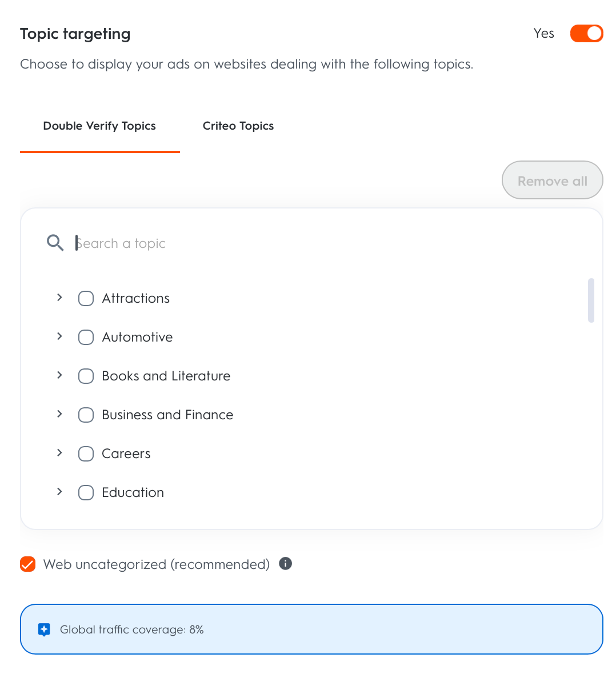
Task: Uncheck Web uncategorized (recommended) checkbox
Action: pos(27,564)
